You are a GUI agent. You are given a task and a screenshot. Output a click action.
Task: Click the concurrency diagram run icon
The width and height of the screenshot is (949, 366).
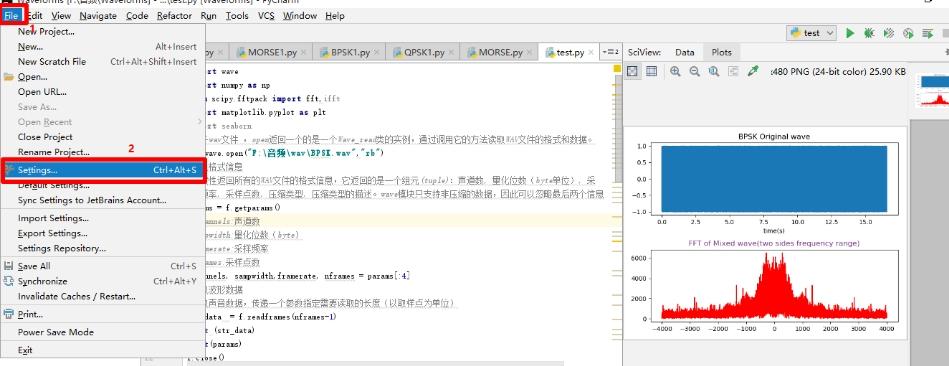pos(927,33)
